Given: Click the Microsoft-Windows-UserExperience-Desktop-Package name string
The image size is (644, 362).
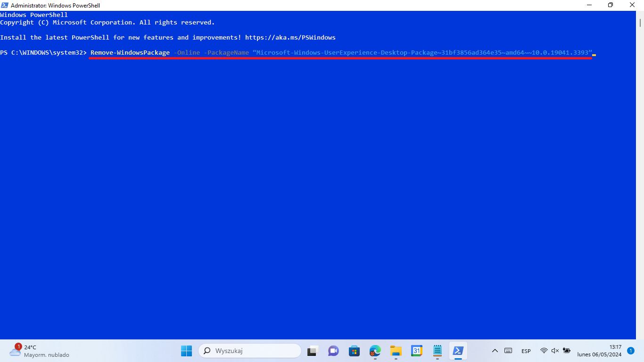Looking at the screenshot, I should 422,53.
